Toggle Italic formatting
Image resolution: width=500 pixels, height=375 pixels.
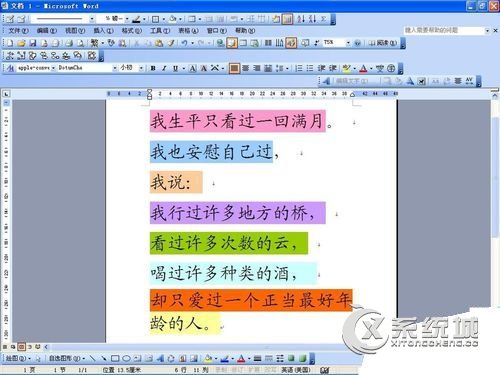(164, 68)
